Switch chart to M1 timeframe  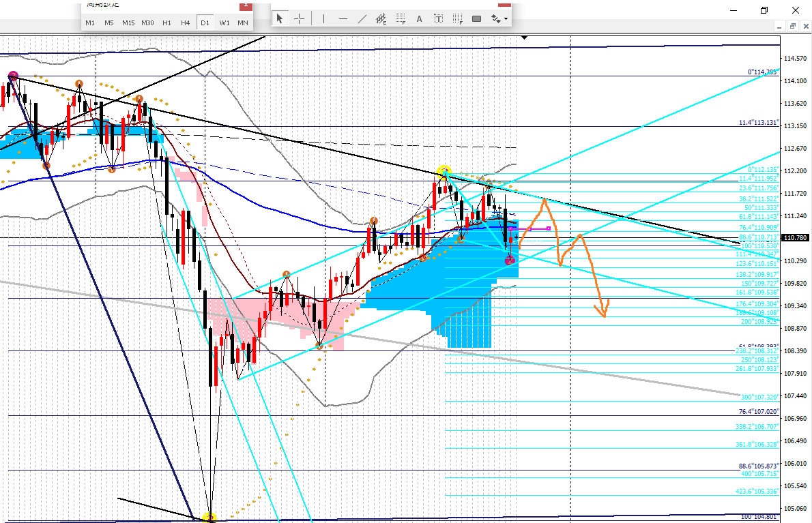coord(90,23)
